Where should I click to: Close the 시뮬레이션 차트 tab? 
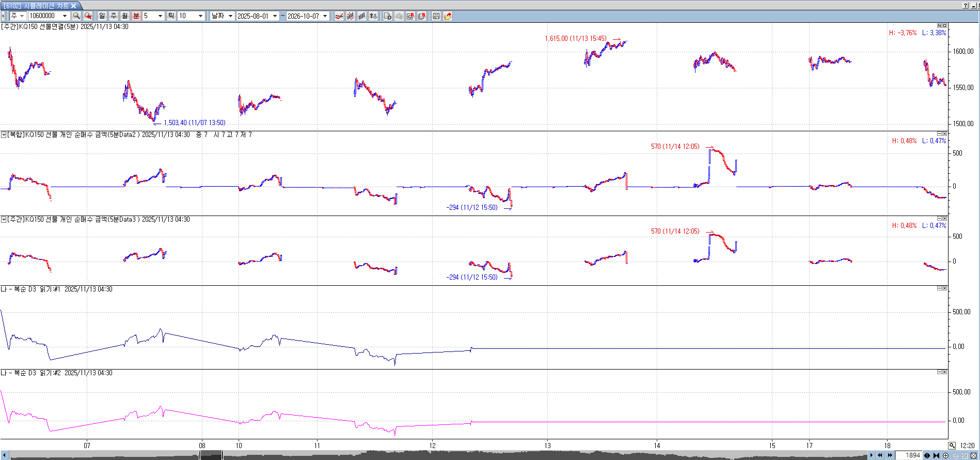pyautogui.click(x=74, y=6)
